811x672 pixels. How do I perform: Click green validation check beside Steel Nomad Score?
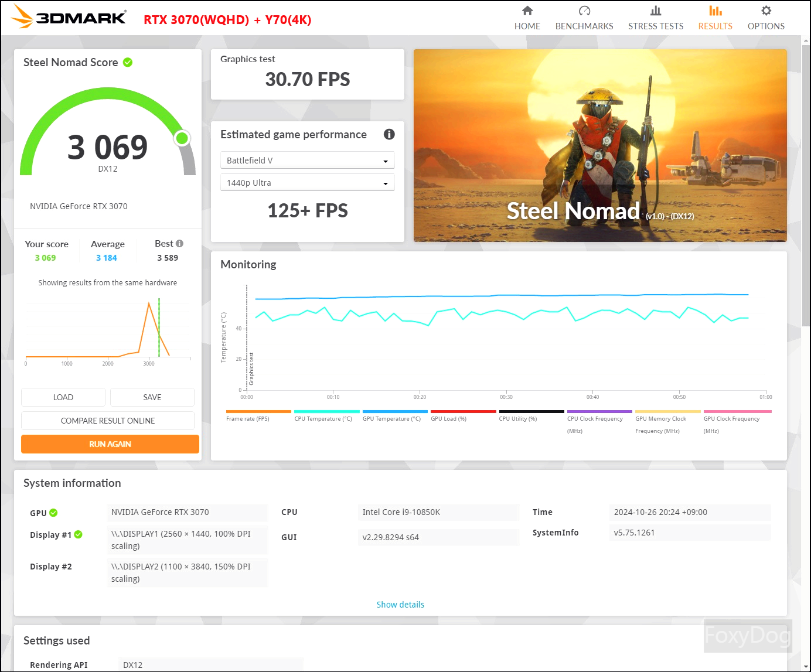pyautogui.click(x=128, y=62)
